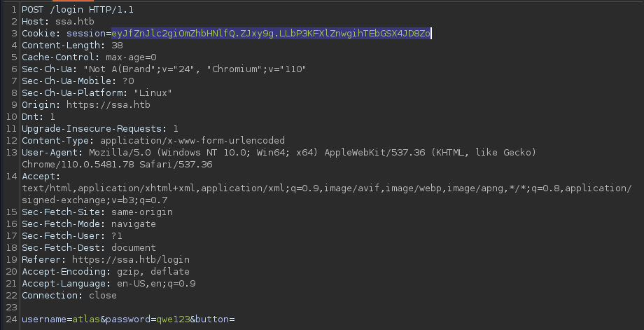Click the username value atlas in body
644x330 pixels.
(86, 319)
